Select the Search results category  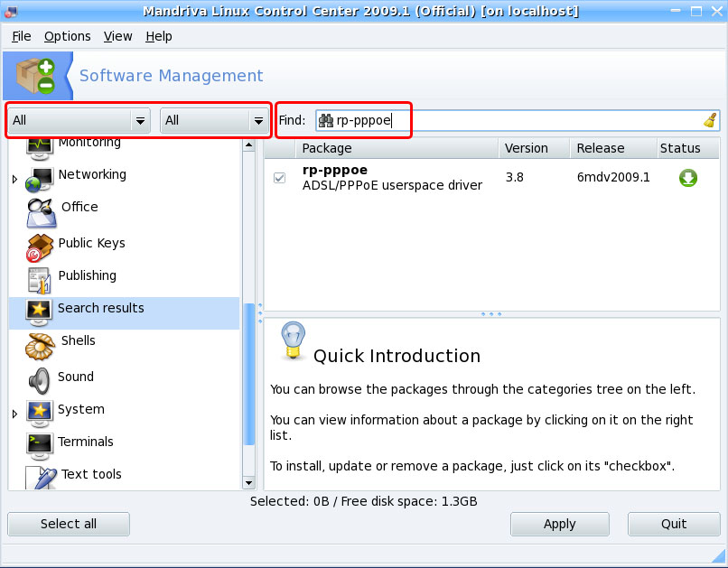101,308
